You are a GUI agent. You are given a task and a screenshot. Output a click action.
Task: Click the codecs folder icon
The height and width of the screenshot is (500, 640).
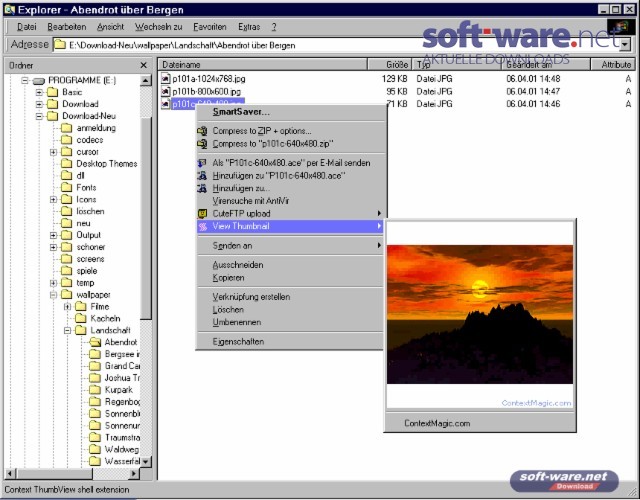pyautogui.click(x=67, y=140)
